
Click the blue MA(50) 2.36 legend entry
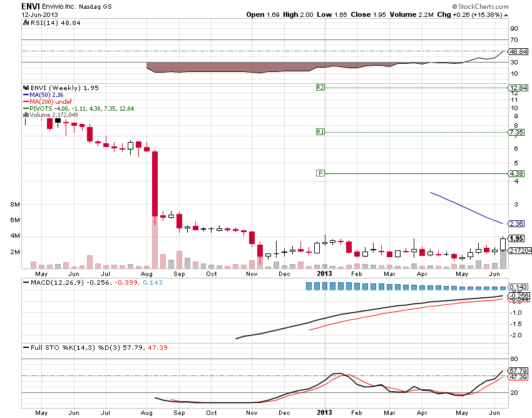pos(43,95)
